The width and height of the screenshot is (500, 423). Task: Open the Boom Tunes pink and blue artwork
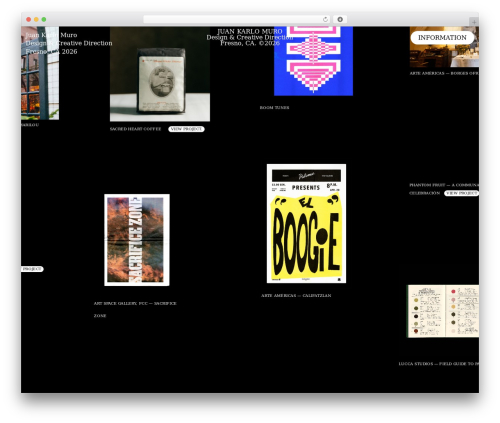(x=313, y=61)
